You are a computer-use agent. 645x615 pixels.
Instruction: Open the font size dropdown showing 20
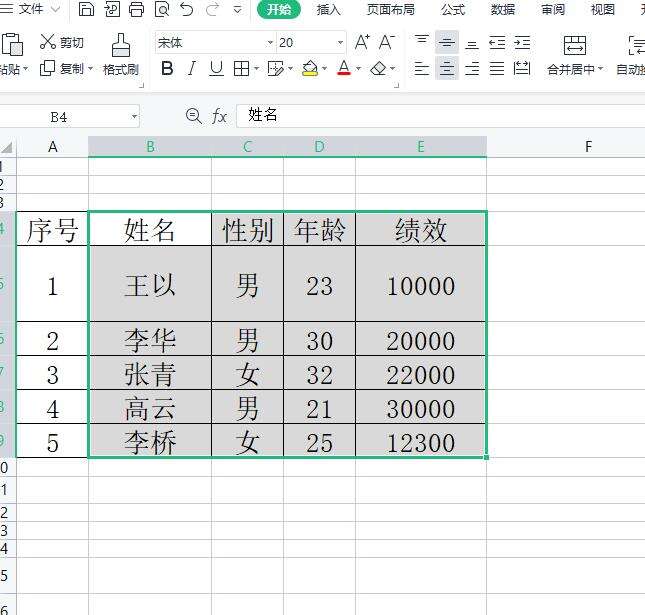(x=341, y=42)
